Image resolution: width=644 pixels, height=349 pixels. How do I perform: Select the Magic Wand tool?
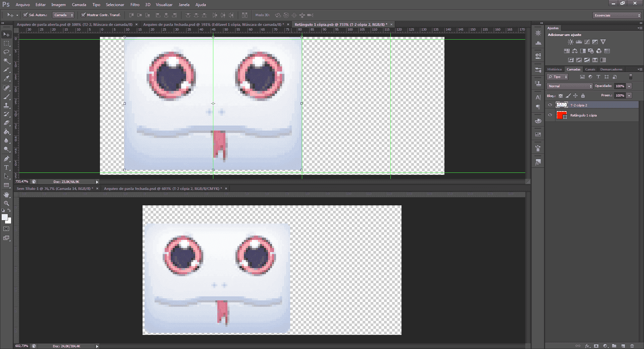[6, 61]
